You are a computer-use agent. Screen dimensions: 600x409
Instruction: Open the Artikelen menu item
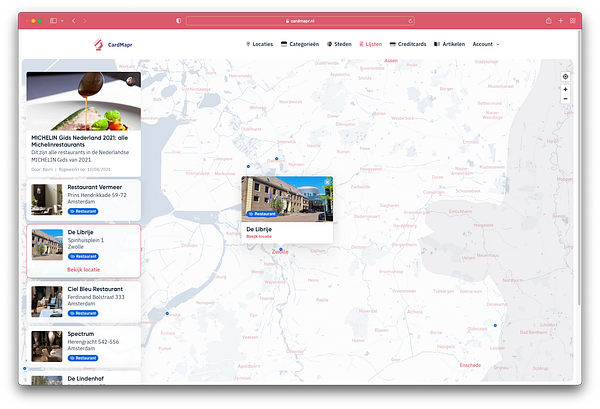(450, 44)
